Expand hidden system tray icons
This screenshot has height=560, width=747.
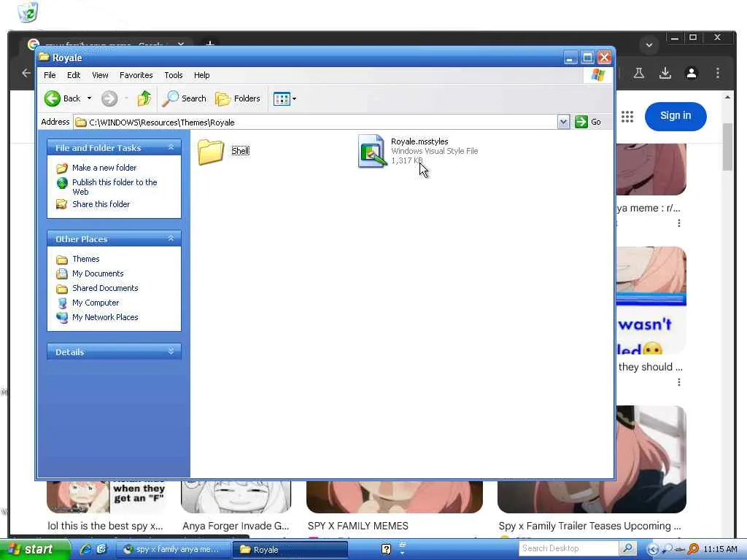(x=653, y=550)
